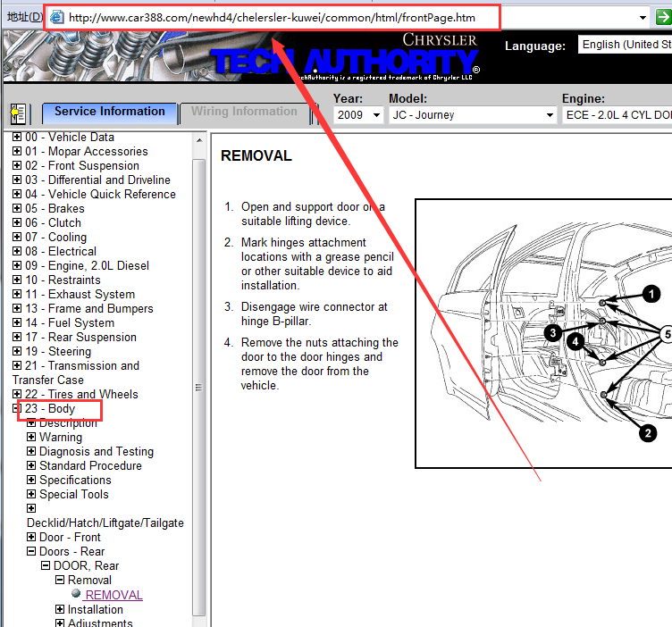Expand 19 - Steering node
Screen dimensions: 672x627
coord(17,351)
